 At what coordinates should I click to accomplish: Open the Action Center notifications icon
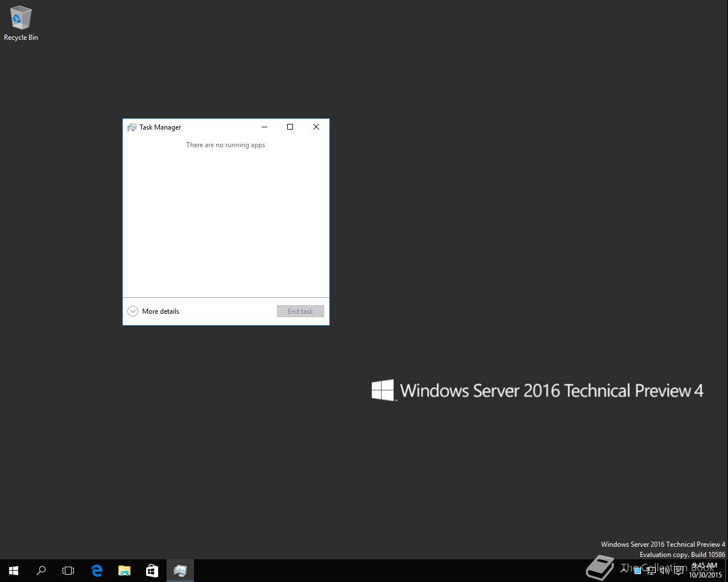[679, 571]
